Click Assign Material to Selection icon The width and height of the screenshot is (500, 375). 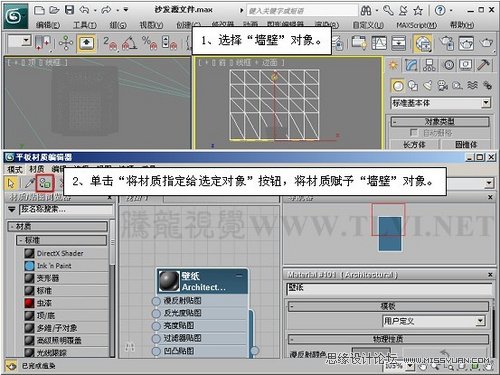tap(45, 183)
